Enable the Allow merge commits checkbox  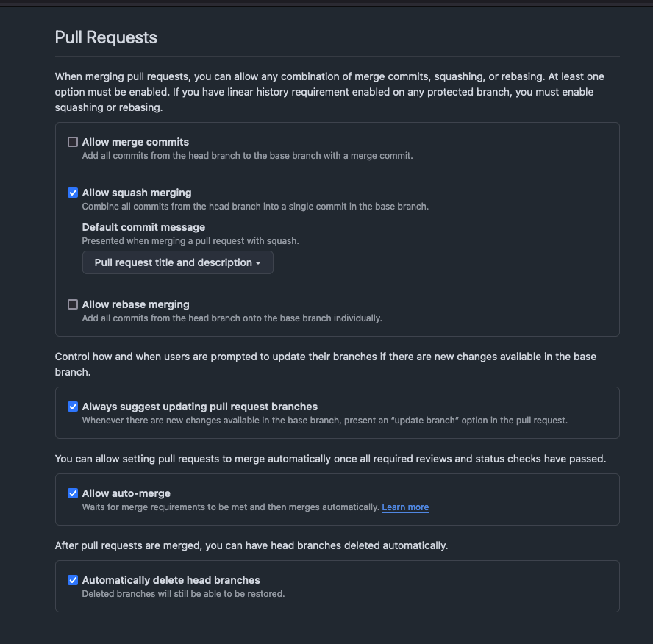(x=73, y=142)
